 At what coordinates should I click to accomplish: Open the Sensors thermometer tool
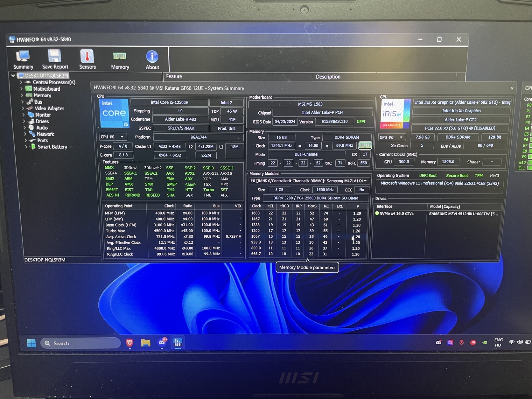click(87, 59)
